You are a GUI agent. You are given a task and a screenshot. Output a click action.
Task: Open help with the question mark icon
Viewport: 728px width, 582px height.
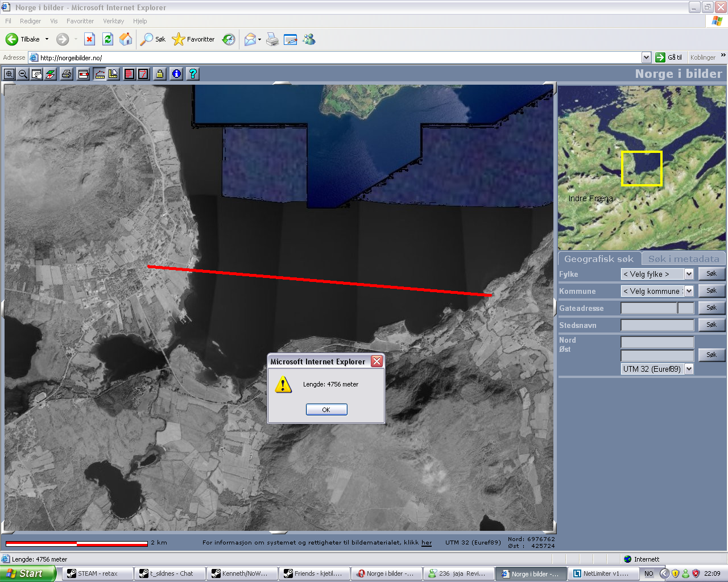[x=193, y=74]
